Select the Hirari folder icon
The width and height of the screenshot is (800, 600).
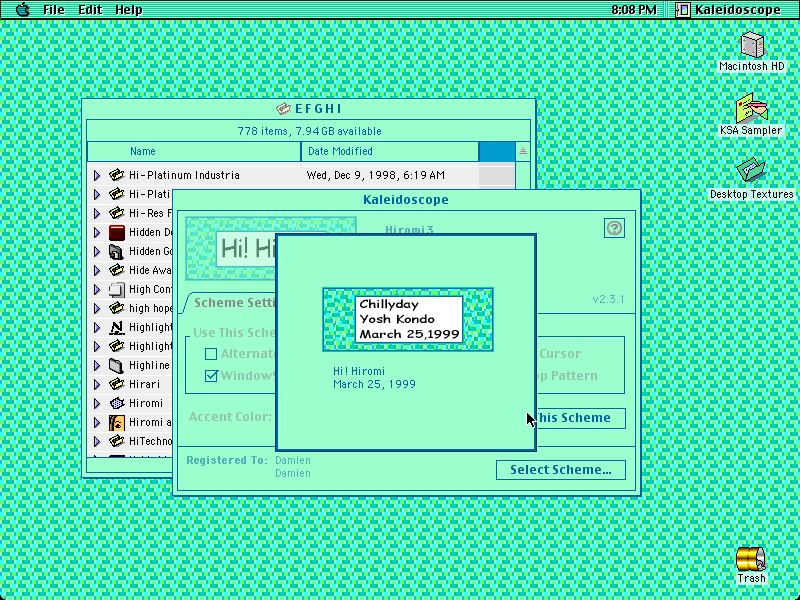tap(117, 384)
